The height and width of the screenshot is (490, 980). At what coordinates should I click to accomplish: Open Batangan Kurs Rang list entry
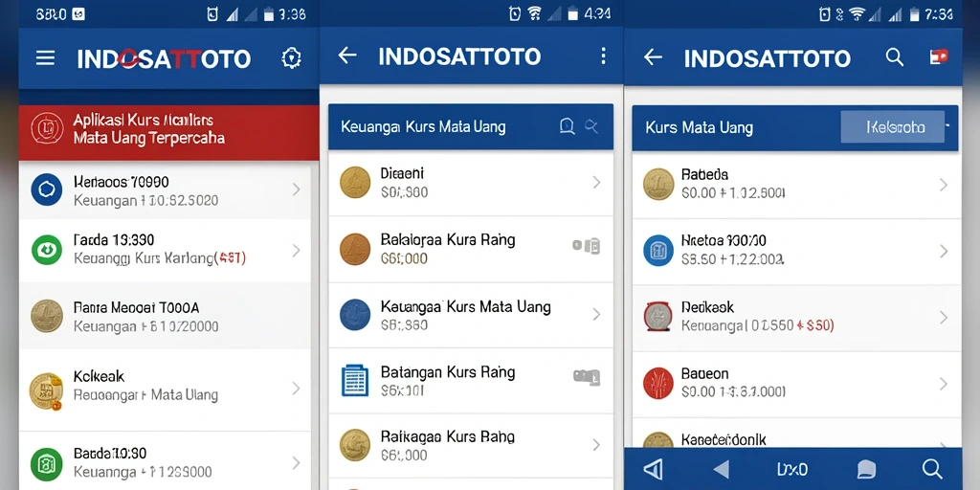(471, 381)
